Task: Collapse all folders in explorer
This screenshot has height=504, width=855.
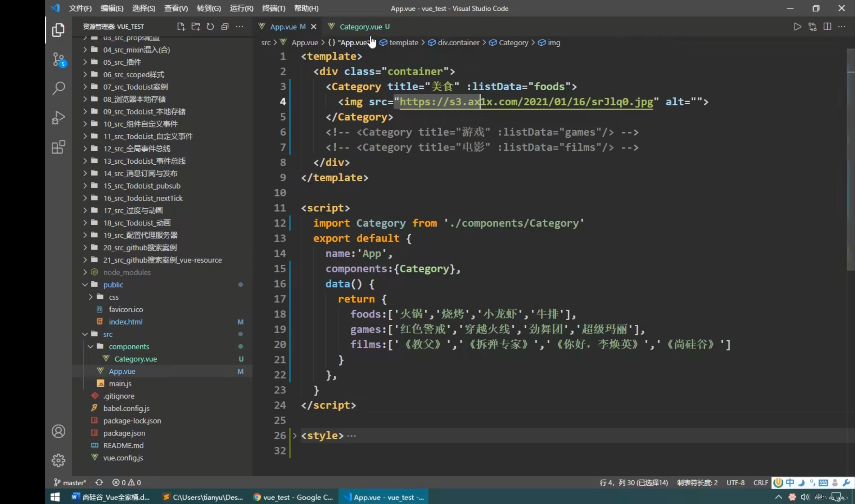Action: point(225,27)
